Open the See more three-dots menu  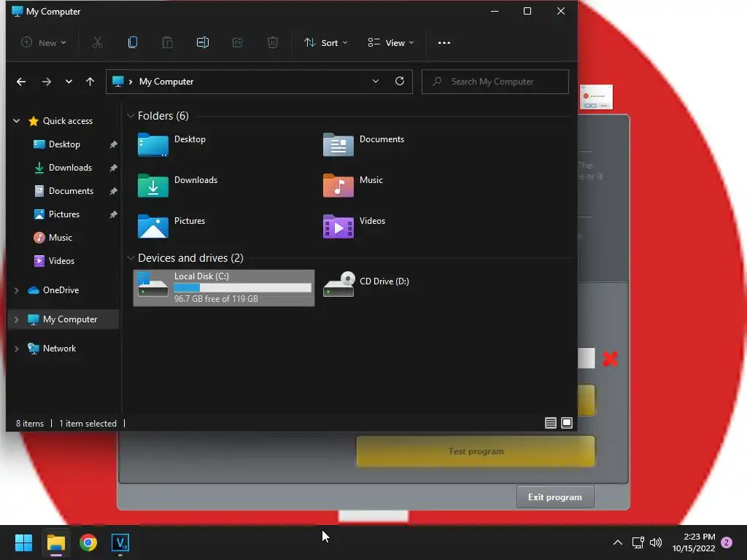tap(444, 43)
